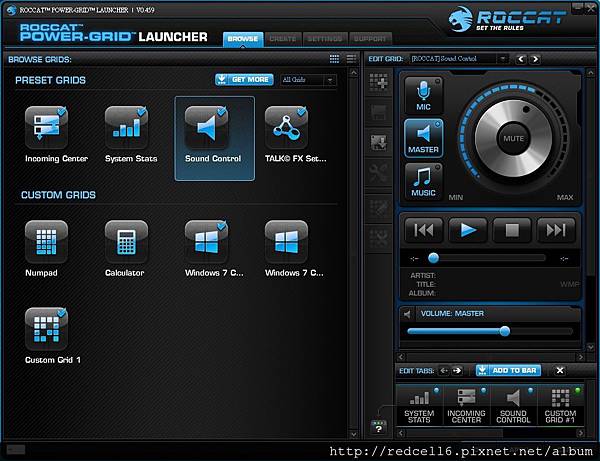The width and height of the screenshot is (600, 461).
Task: Open Custom Grid 1
Action: pyautogui.click(x=47, y=329)
